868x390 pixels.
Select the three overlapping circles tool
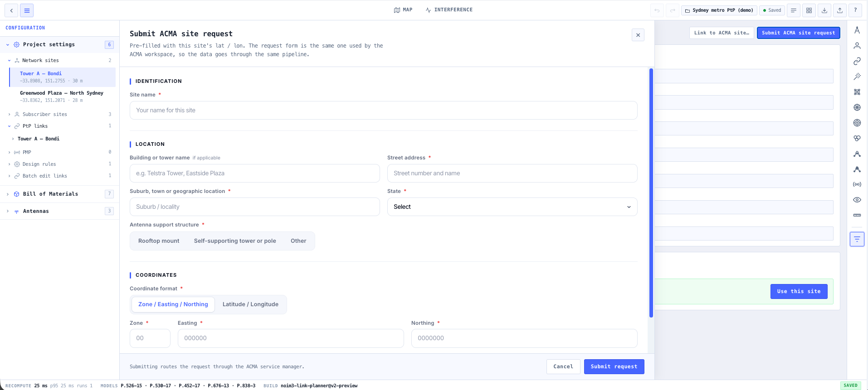pos(857,138)
